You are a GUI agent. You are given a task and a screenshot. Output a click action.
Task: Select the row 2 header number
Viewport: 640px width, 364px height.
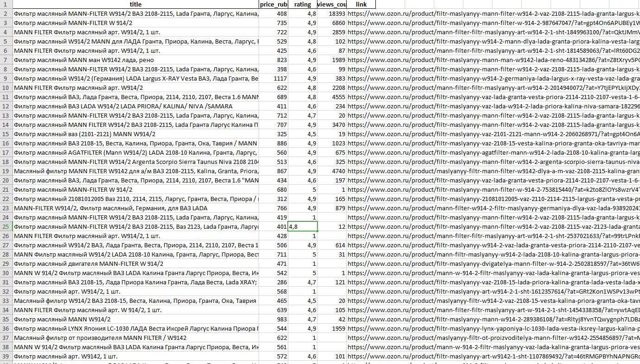click(6, 13)
